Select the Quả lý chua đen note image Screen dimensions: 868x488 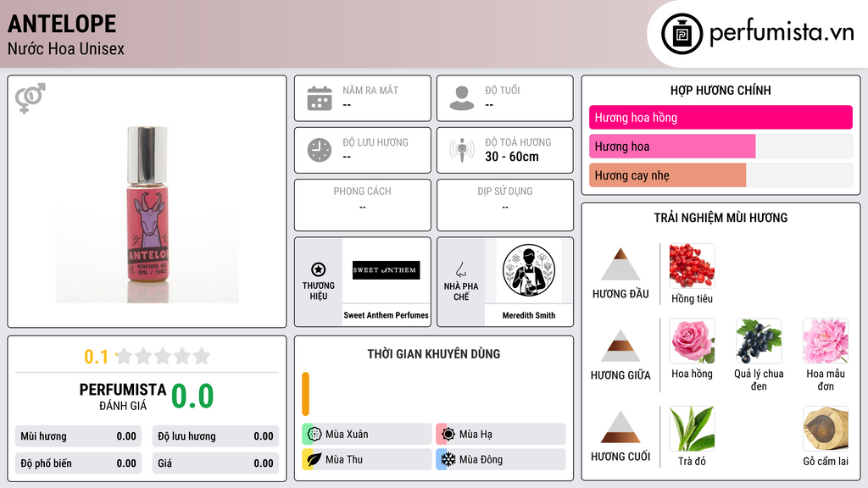759,341
